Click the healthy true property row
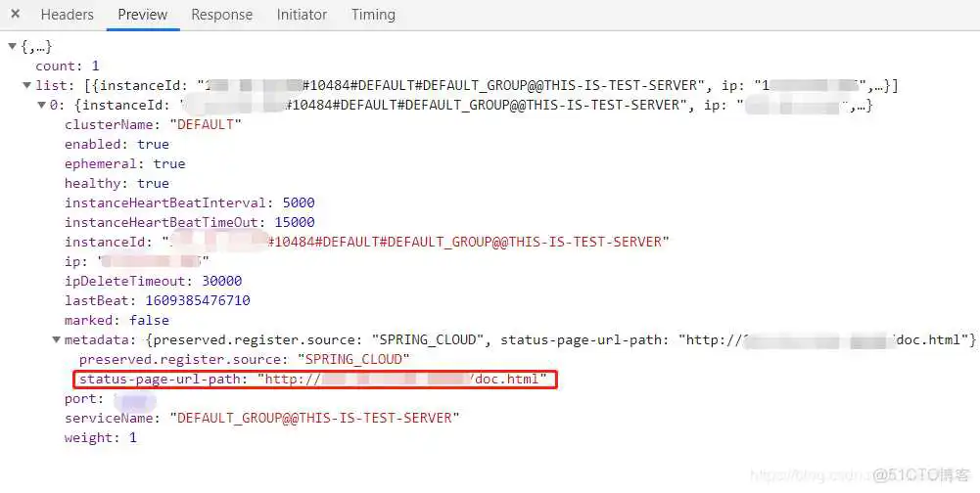The image size is (980, 493). click(117, 183)
